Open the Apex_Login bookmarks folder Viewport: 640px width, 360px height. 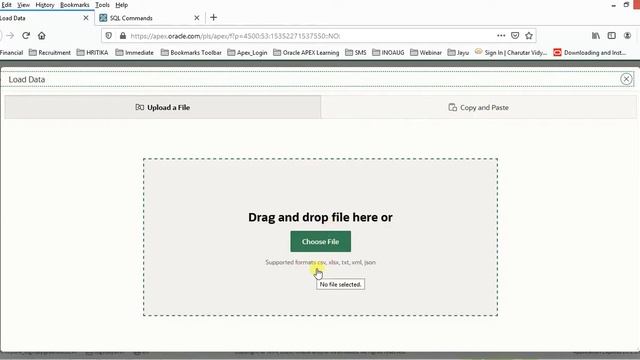[247, 53]
